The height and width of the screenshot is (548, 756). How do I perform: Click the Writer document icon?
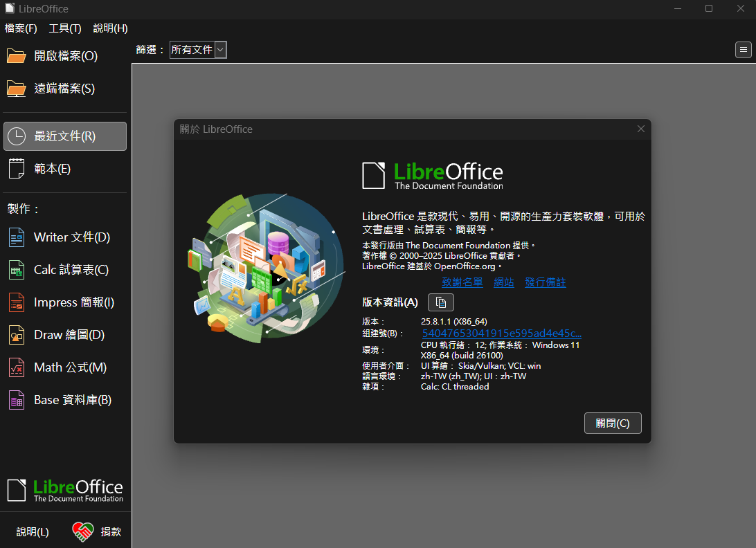click(x=17, y=237)
